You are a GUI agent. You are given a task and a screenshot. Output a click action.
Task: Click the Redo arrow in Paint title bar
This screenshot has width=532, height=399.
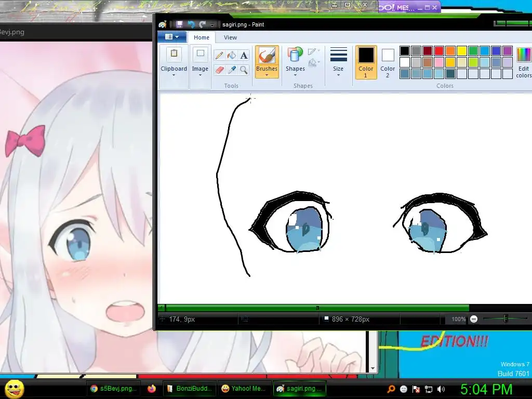click(203, 24)
